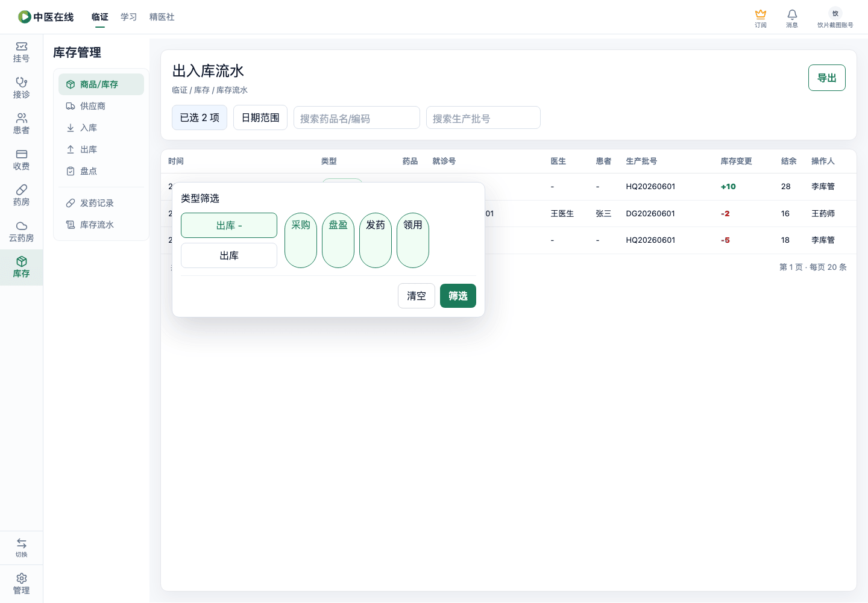Screen dimensions: 868x603
Task: Switch to the 精医社 top tab
Action: (162, 17)
